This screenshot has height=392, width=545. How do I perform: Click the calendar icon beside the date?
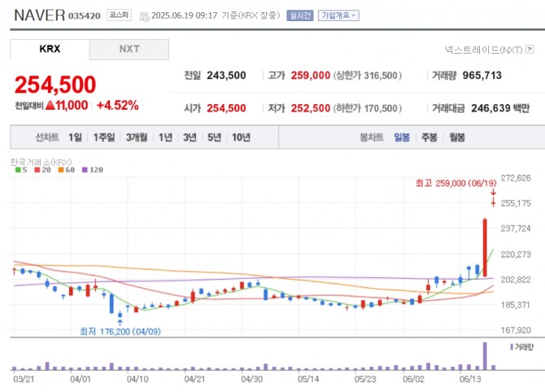pos(144,16)
